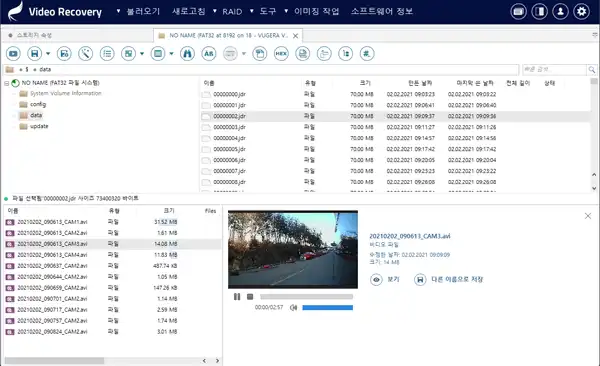Pause the video preview playback
The width and height of the screenshot is (600, 366).
[237, 297]
